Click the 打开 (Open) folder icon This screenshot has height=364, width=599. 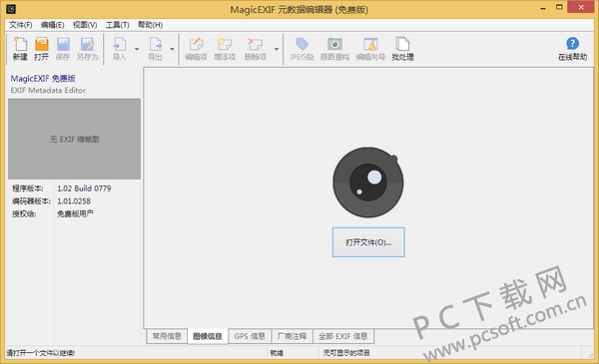click(42, 44)
